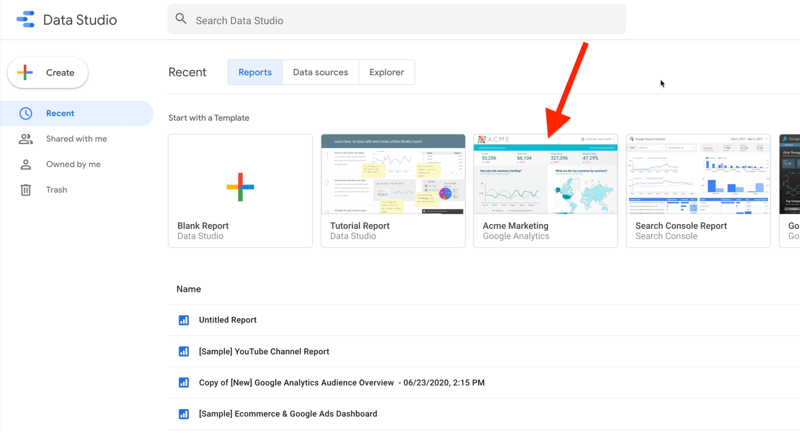Click the Recent clock icon
The image size is (800, 433).
tap(26, 113)
